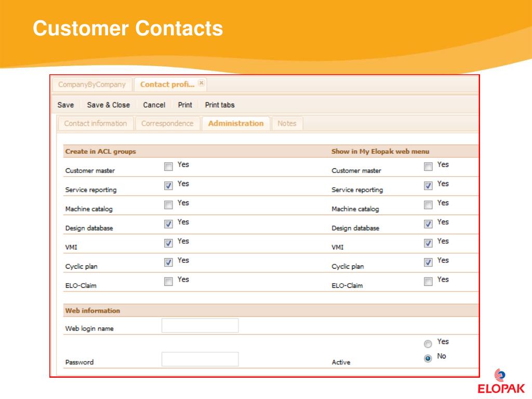Disable Cyclic plan in web menu
Screen dimensions: 532x399
pyautogui.click(x=428, y=262)
